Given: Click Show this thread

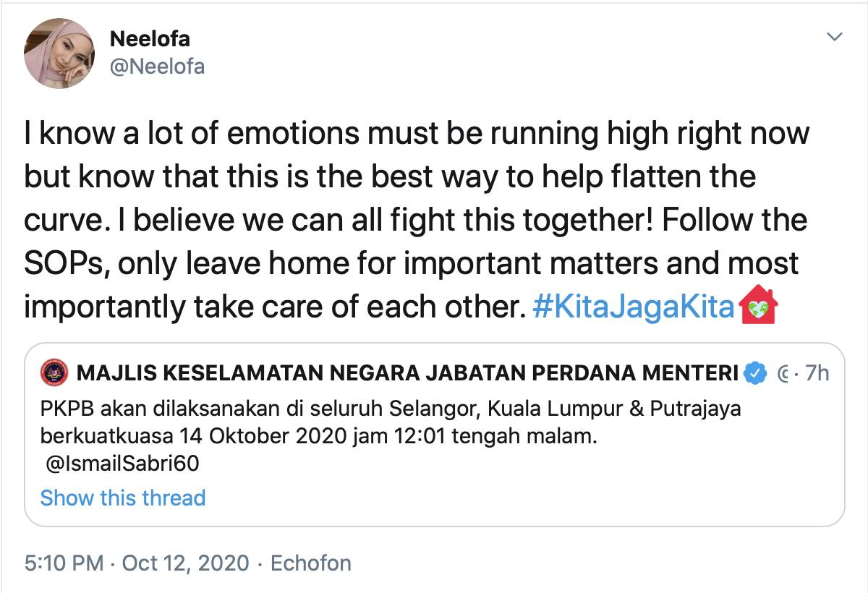Looking at the screenshot, I should (123, 498).
